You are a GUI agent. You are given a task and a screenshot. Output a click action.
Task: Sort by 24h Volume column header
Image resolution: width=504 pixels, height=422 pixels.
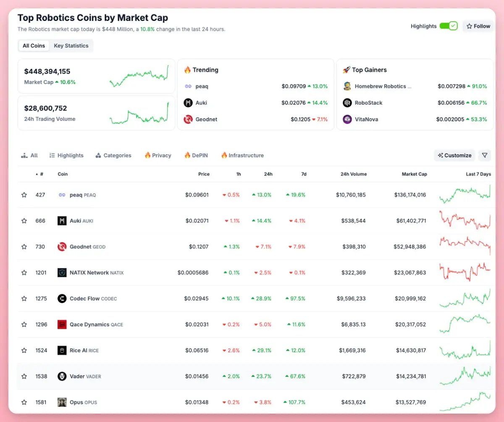click(x=353, y=174)
